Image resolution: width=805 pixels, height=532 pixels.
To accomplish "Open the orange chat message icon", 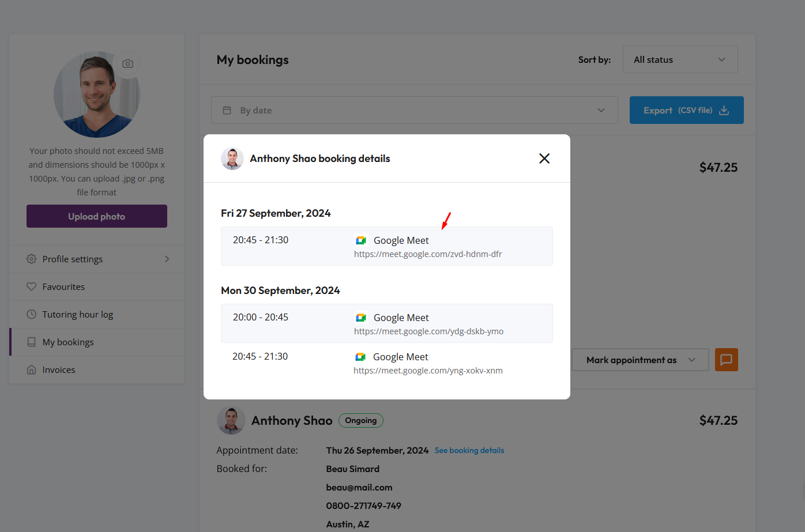I will pyautogui.click(x=726, y=360).
